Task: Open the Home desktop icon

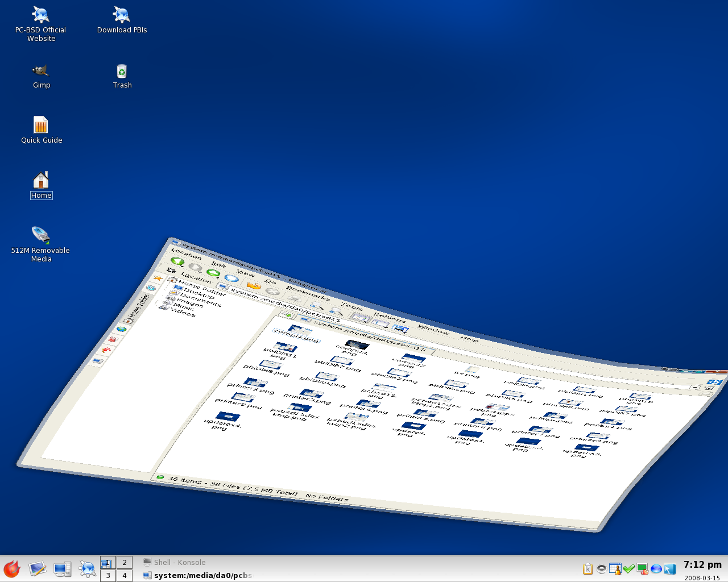Action: pyautogui.click(x=41, y=185)
